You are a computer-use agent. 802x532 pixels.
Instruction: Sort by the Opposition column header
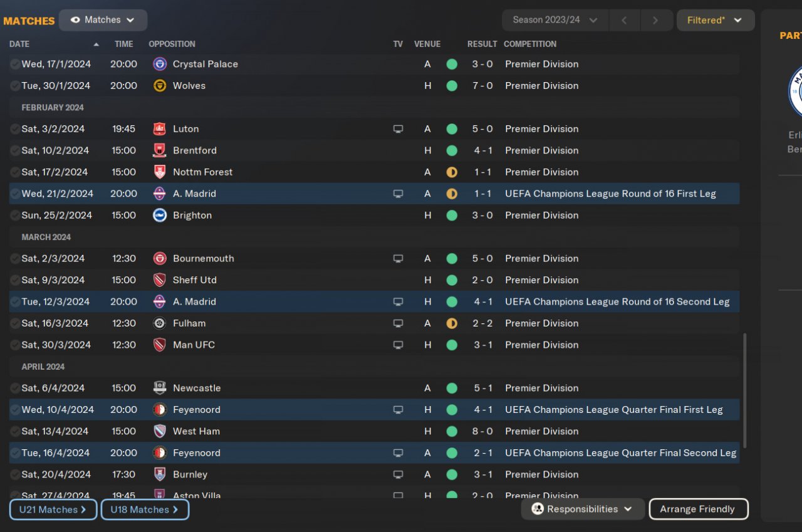point(172,44)
